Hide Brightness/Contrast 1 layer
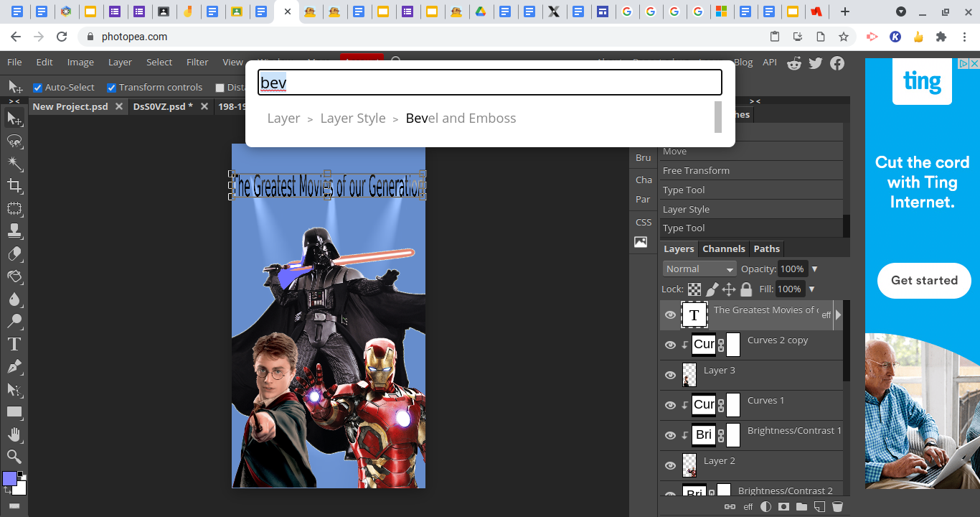Viewport: 980px width, 517px height. click(670, 436)
